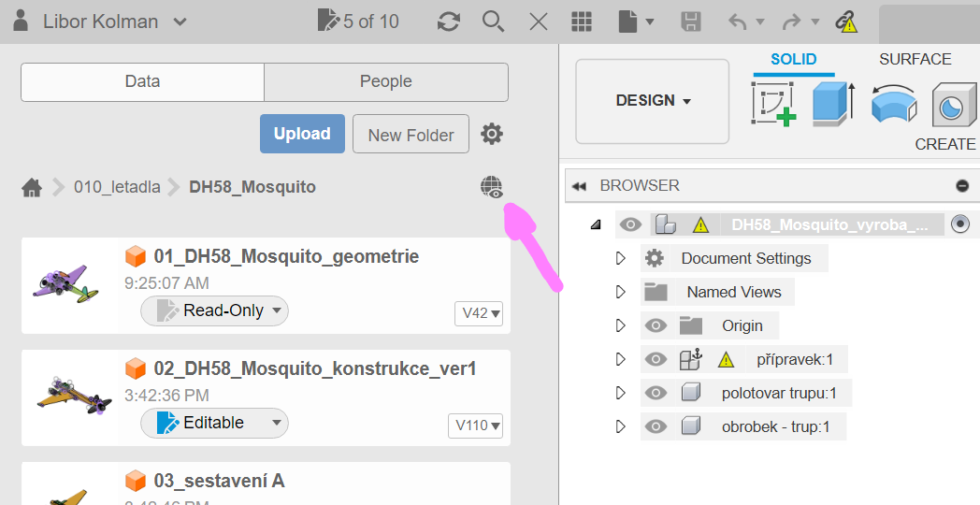This screenshot has height=505, width=980.
Task: Switch to the SURFACE tab
Action: pyautogui.click(x=915, y=59)
